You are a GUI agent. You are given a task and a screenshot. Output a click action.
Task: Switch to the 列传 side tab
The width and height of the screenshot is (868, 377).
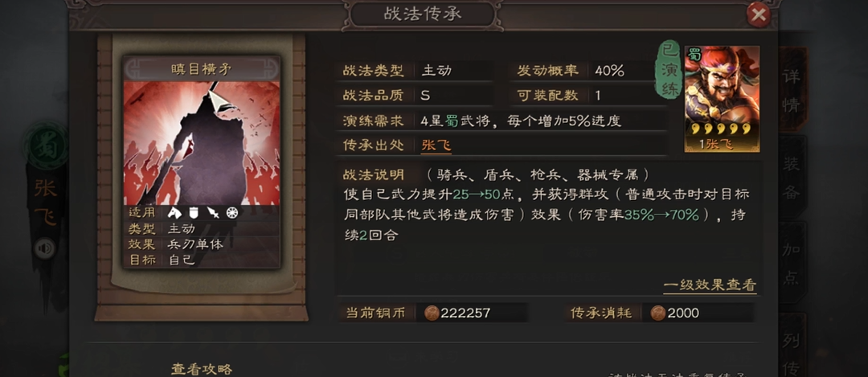pos(792,346)
